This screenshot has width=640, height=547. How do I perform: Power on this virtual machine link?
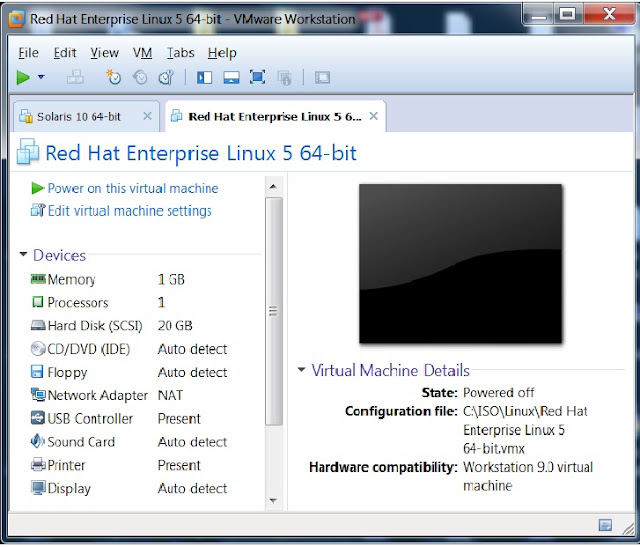(x=133, y=188)
